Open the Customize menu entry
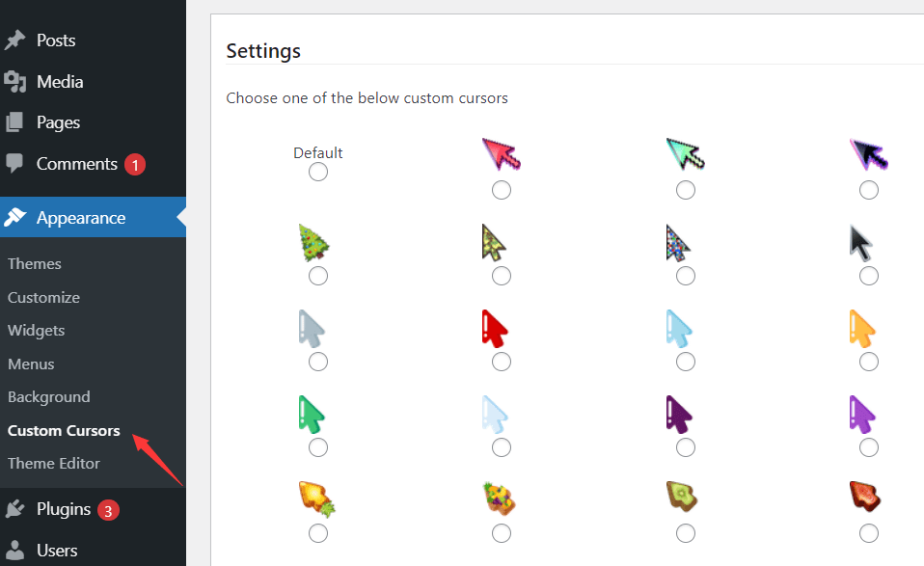Screen dimensions: 924x566 [42, 297]
